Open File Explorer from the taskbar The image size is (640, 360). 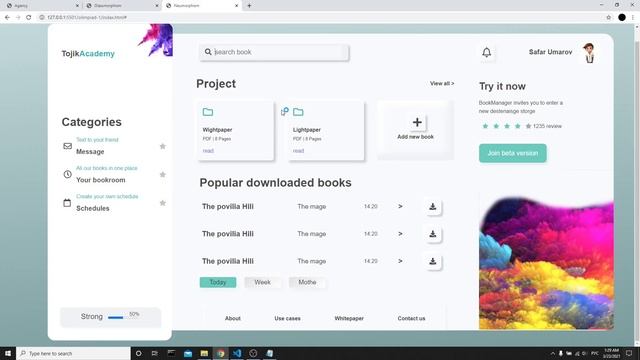click(x=204, y=353)
